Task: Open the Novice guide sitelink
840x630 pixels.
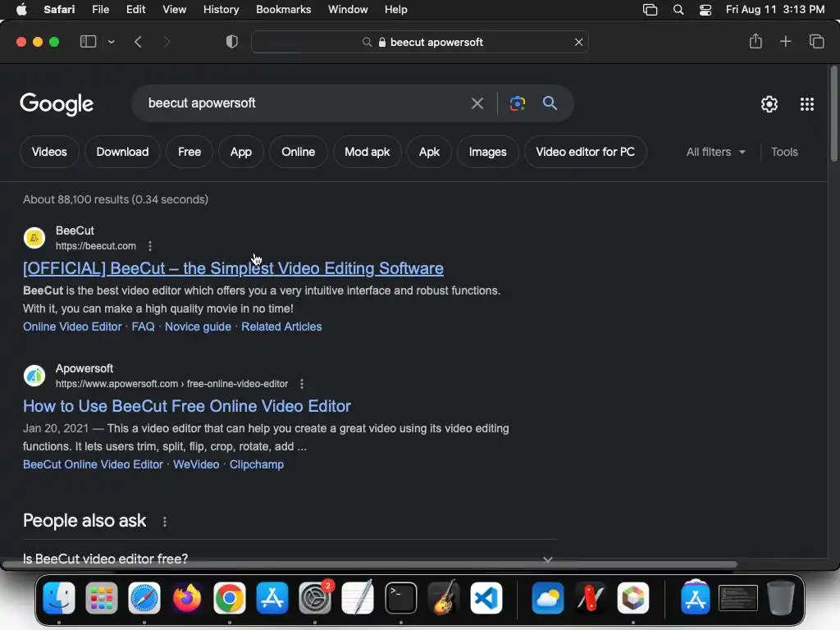Action: coord(198,326)
